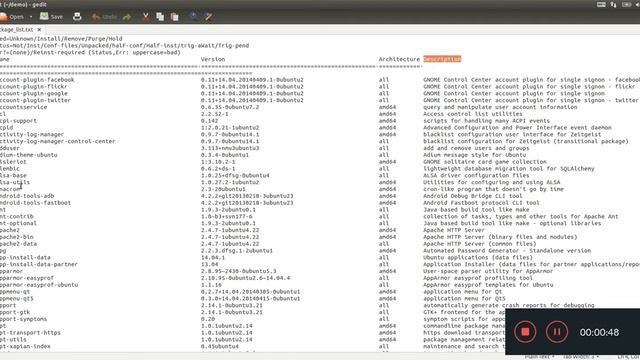The width and height of the screenshot is (640, 360).
Task: Click the text account-plugin-twitter
Action: click(36, 100)
